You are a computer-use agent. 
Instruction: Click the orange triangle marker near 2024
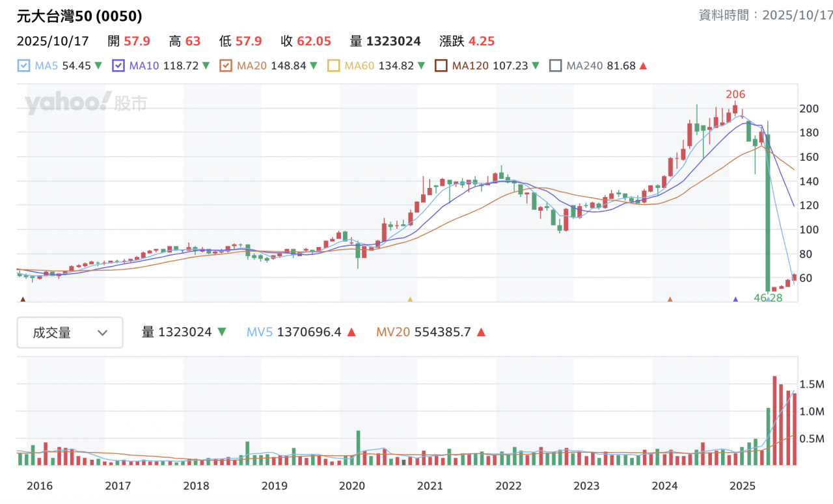coord(670,299)
